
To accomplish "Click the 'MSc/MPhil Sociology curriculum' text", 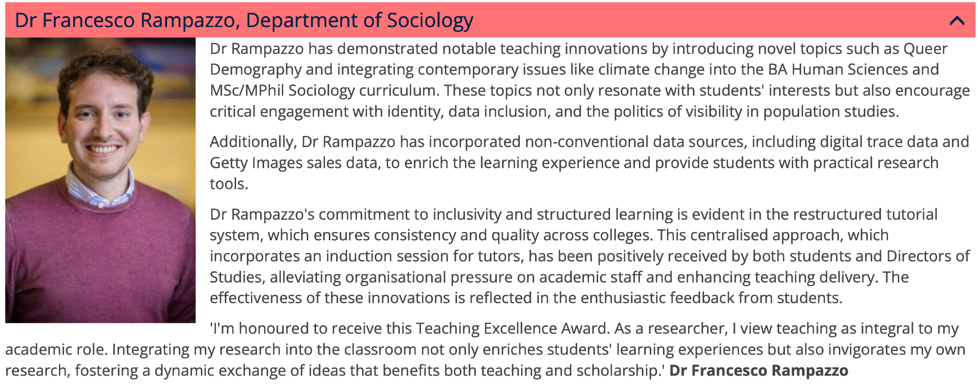I will [x=323, y=91].
